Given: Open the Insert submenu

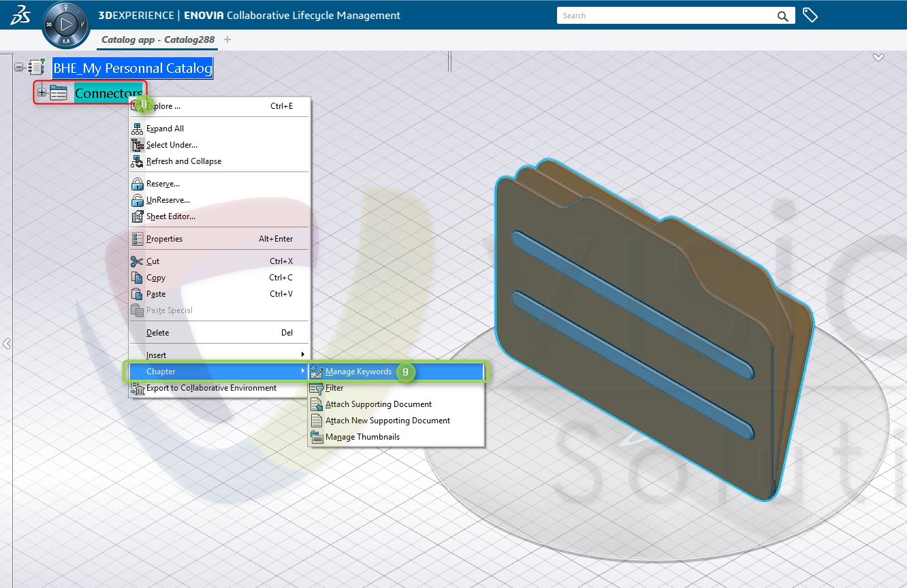Looking at the screenshot, I should (x=219, y=355).
